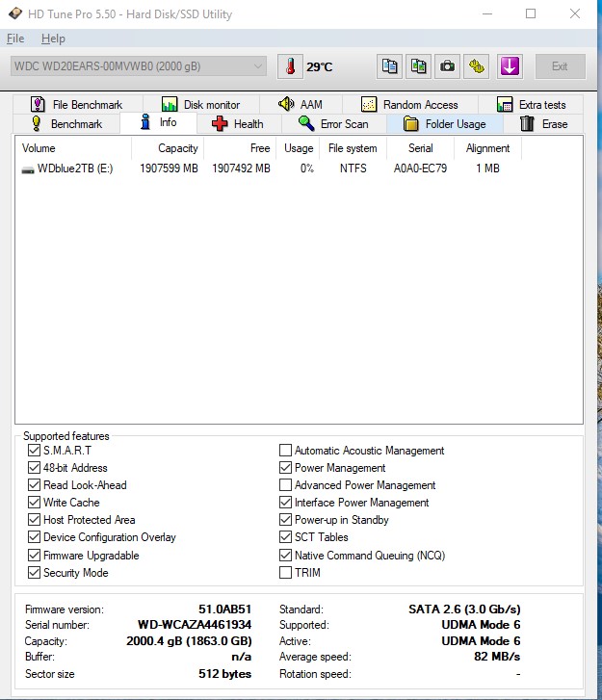This screenshot has height=700, width=602.
Task: Select the WDblue2TB (E:) volume row
Action: click(x=271, y=169)
